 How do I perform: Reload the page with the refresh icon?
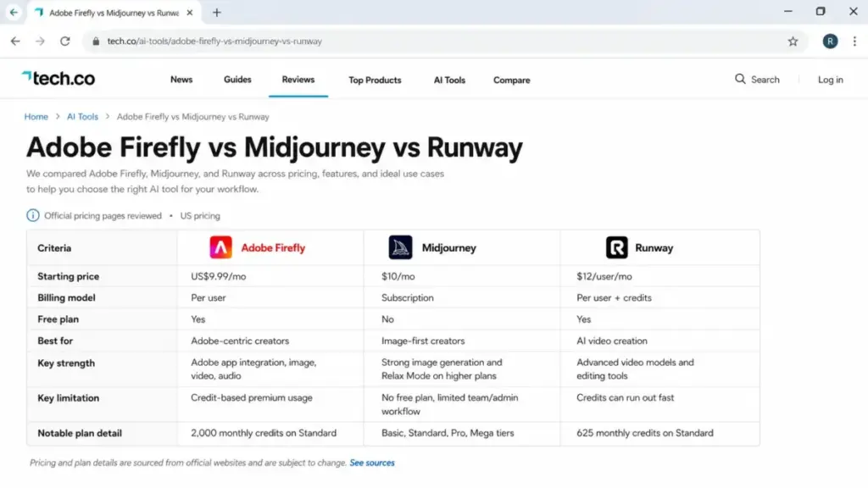pyautogui.click(x=64, y=41)
